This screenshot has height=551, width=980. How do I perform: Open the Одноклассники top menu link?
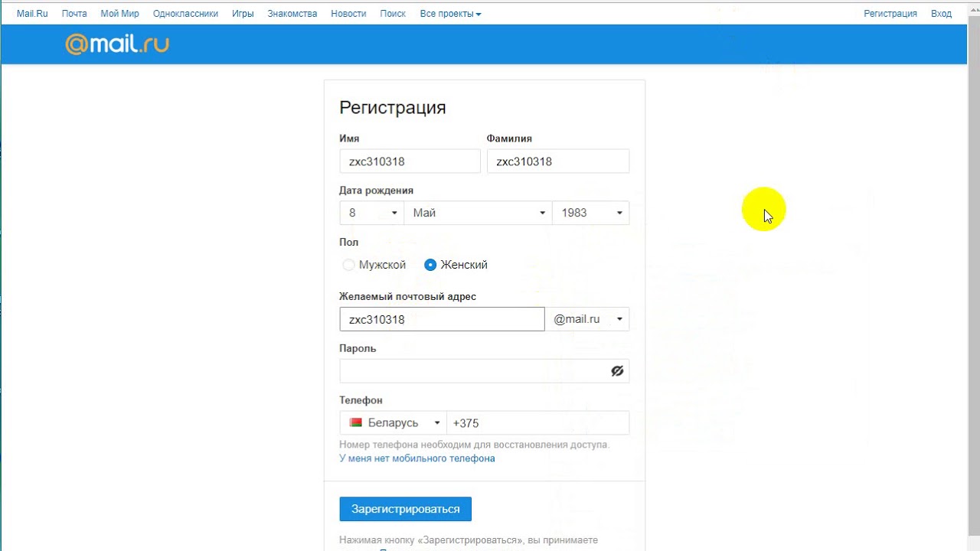tap(185, 14)
